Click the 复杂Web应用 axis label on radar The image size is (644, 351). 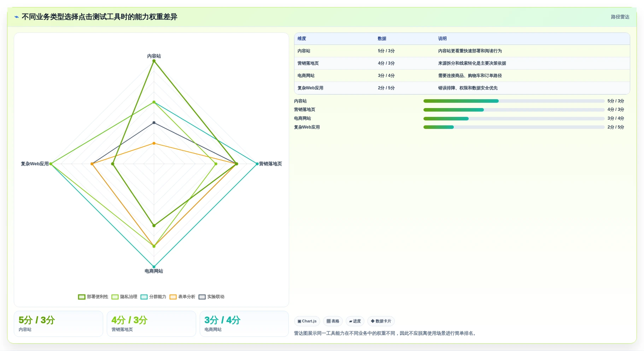(x=35, y=164)
